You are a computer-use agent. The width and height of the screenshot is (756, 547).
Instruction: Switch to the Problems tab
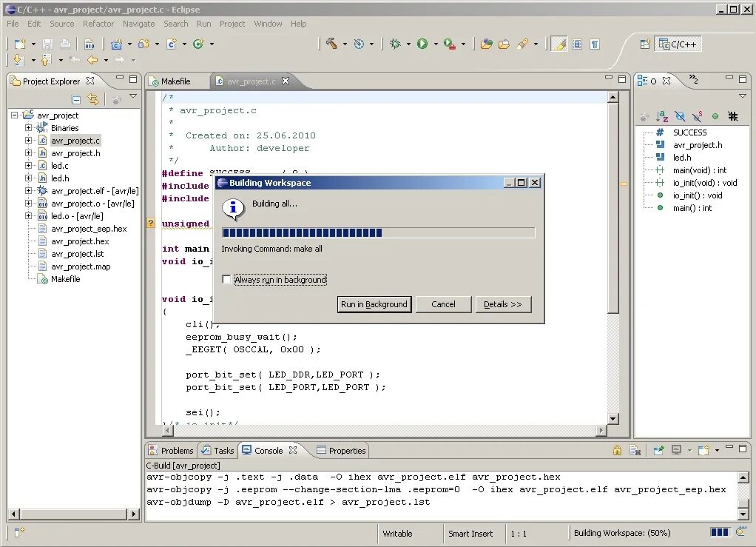[171, 451]
